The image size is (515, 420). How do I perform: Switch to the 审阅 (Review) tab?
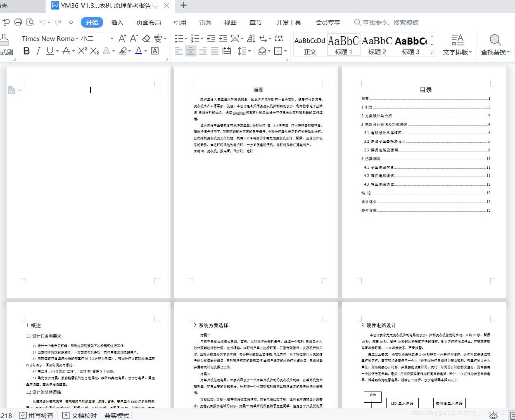tap(205, 22)
